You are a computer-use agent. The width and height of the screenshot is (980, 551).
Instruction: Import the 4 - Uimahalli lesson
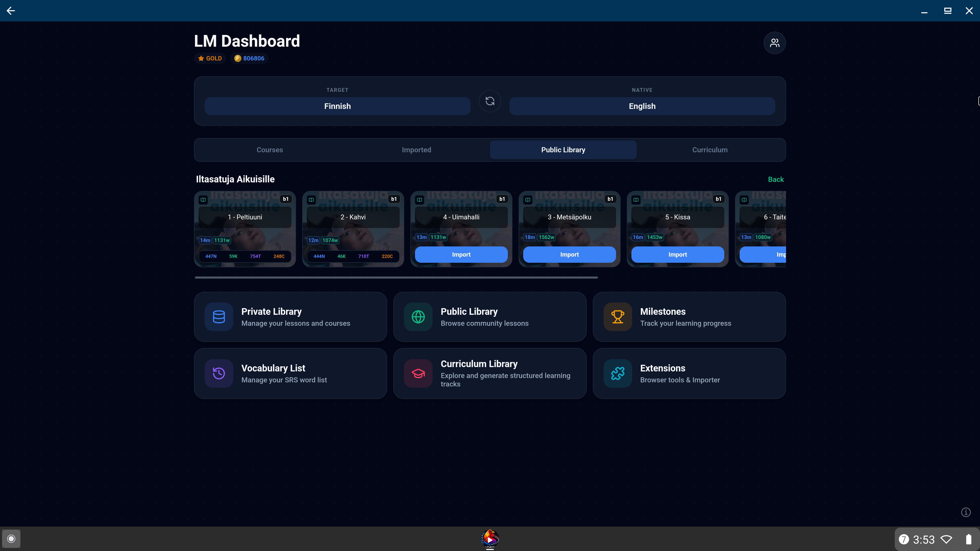(x=461, y=254)
